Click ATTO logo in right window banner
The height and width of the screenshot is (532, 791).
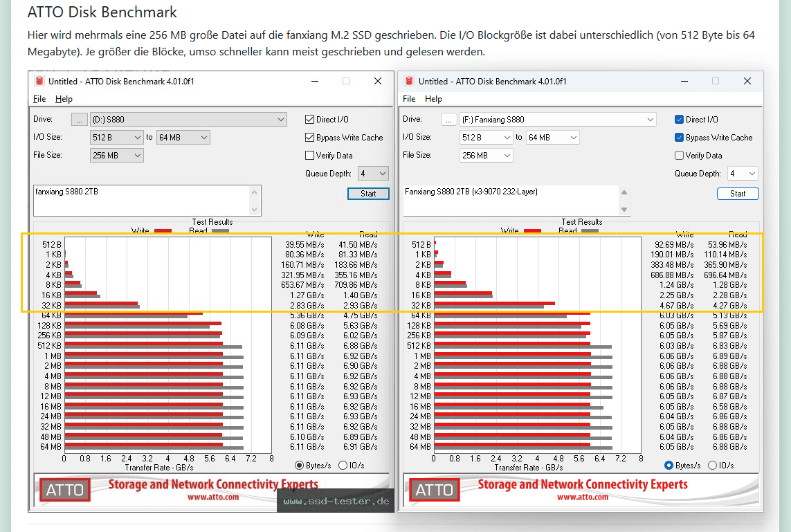point(435,490)
